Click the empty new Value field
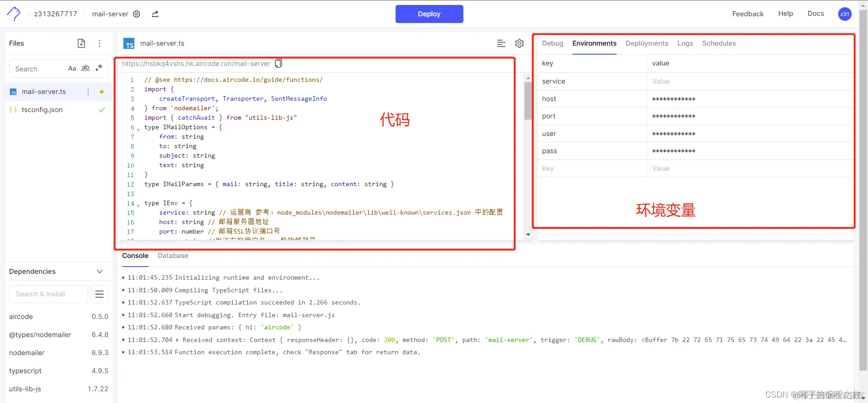 pos(750,169)
